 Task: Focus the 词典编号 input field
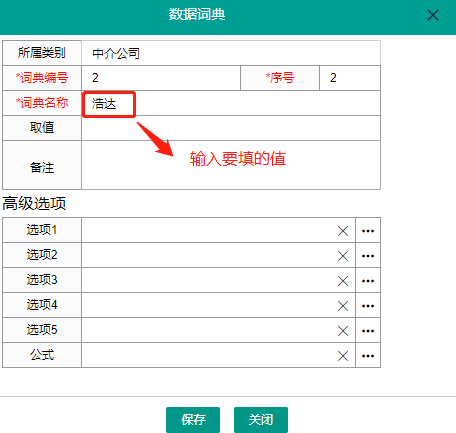tap(161, 78)
